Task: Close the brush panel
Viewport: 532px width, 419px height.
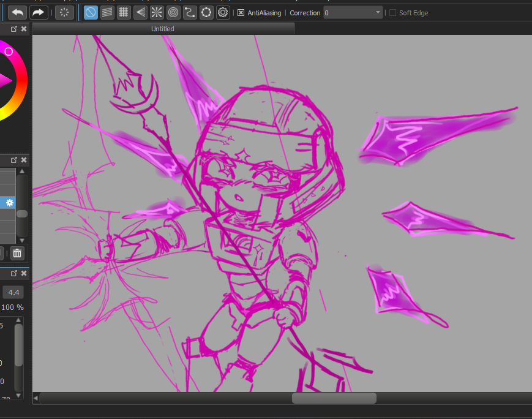Action: (24, 273)
